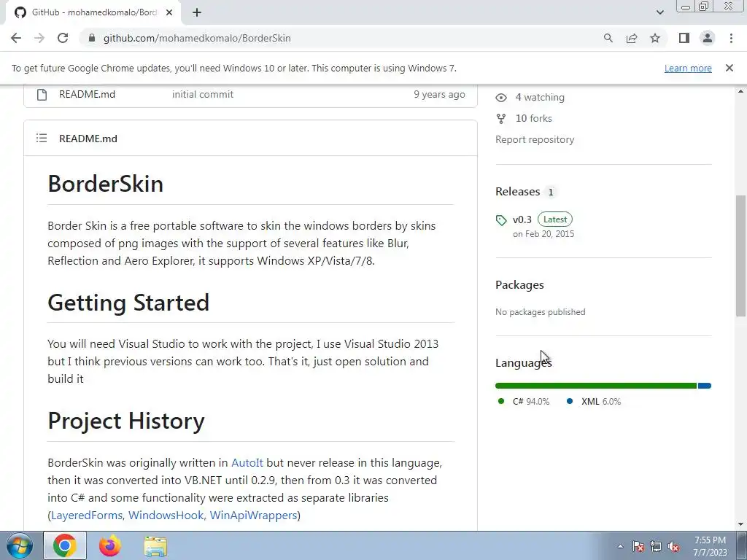Viewport: 747px width, 560px height.
Task: Click the eye watching icon
Action: [x=500, y=98]
